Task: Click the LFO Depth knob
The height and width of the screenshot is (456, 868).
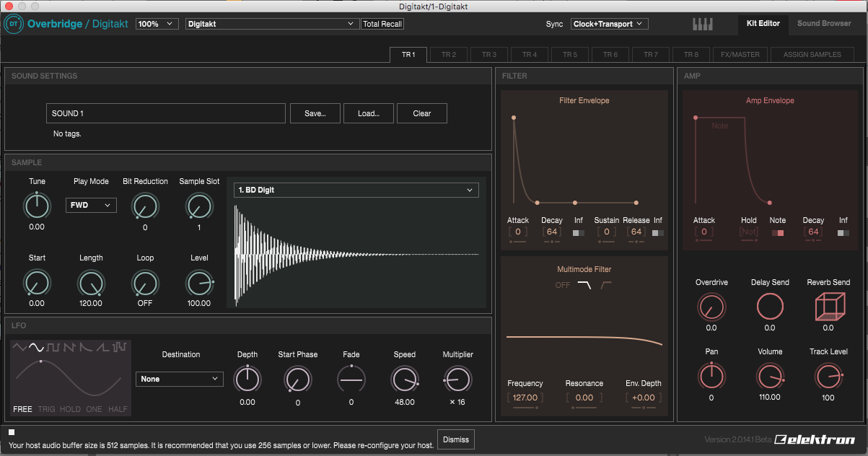Action: pyautogui.click(x=247, y=379)
